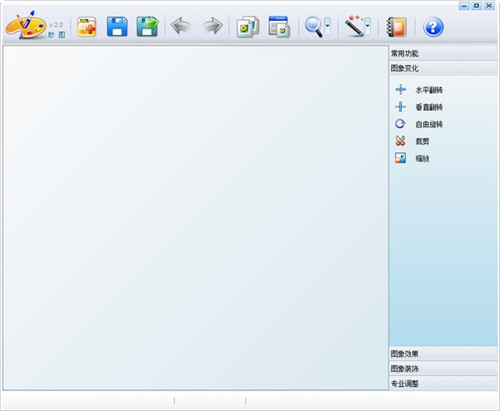Open the dropdown arrow beside the magic wand
500x411 pixels.
click(368, 26)
